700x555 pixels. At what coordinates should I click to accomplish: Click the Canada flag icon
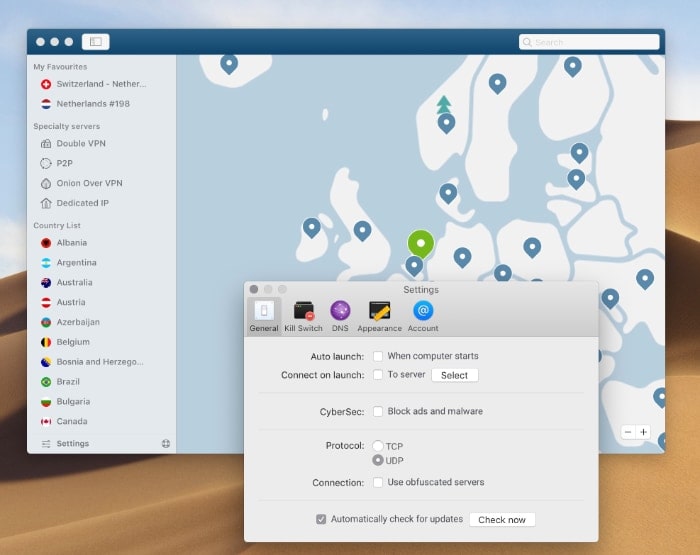[x=46, y=421]
